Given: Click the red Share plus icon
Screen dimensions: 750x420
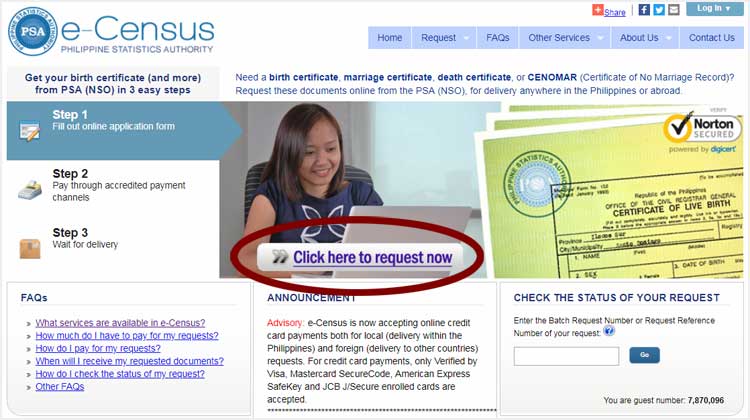Looking at the screenshot, I should (x=597, y=10).
